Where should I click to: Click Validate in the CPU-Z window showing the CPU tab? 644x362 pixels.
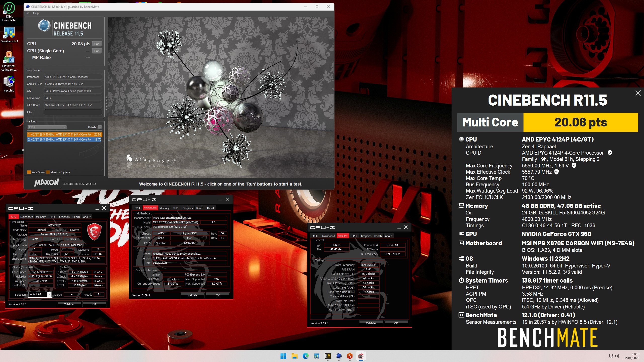click(x=69, y=304)
